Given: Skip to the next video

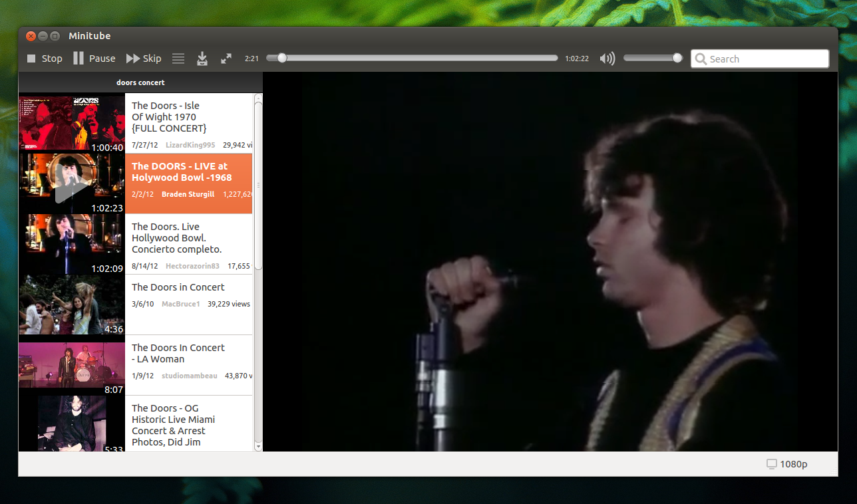Looking at the screenshot, I should [144, 59].
